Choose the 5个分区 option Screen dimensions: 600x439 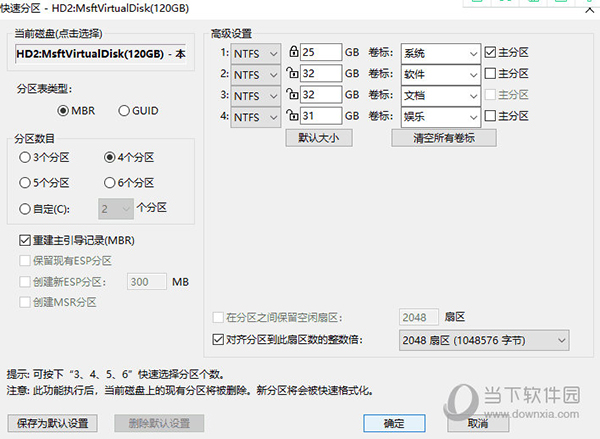click(x=44, y=183)
